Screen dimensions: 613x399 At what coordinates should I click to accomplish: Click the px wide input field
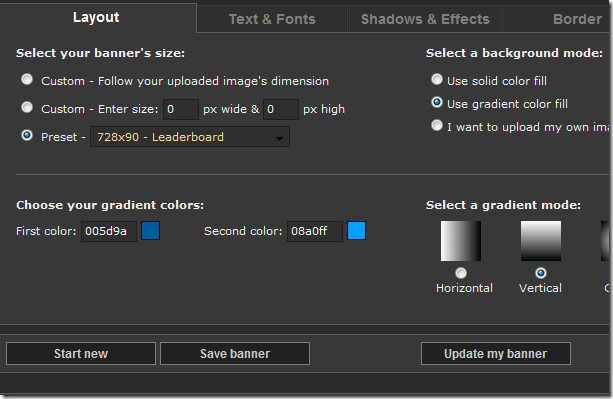(181, 109)
